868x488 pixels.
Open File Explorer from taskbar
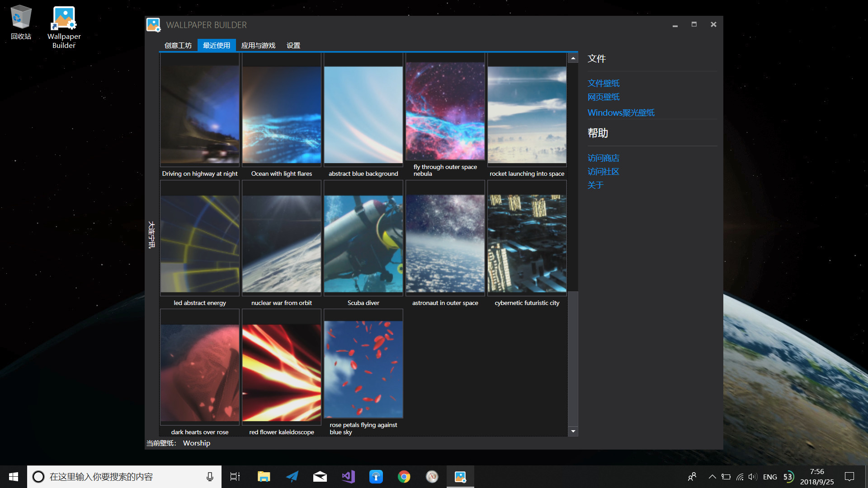pyautogui.click(x=264, y=476)
